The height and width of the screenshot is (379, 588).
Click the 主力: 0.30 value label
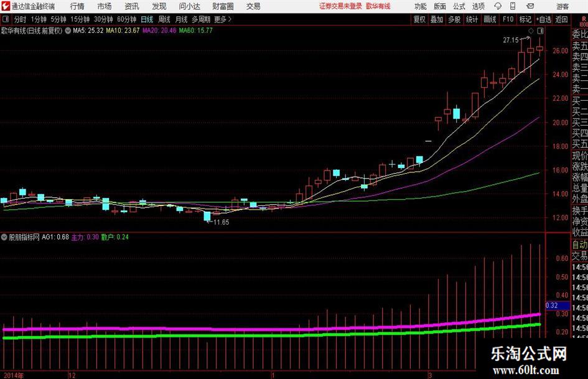85,237
